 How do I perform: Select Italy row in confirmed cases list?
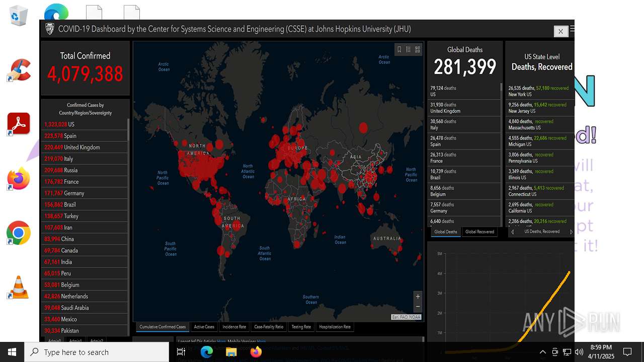(x=85, y=159)
